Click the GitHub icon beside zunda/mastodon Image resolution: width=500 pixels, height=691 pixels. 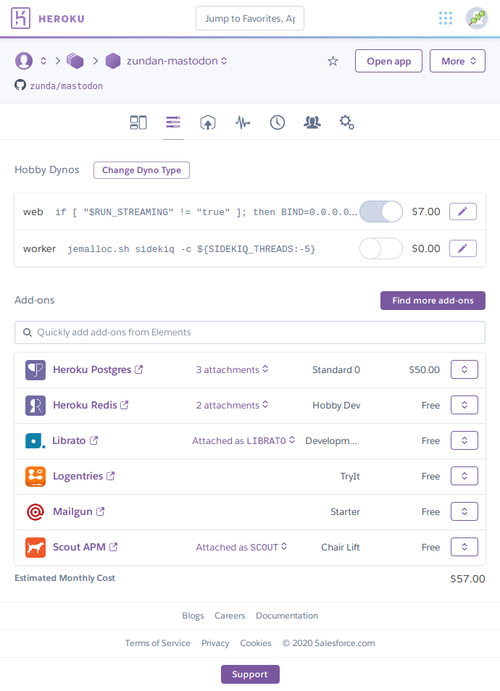pyautogui.click(x=20, y=85)
